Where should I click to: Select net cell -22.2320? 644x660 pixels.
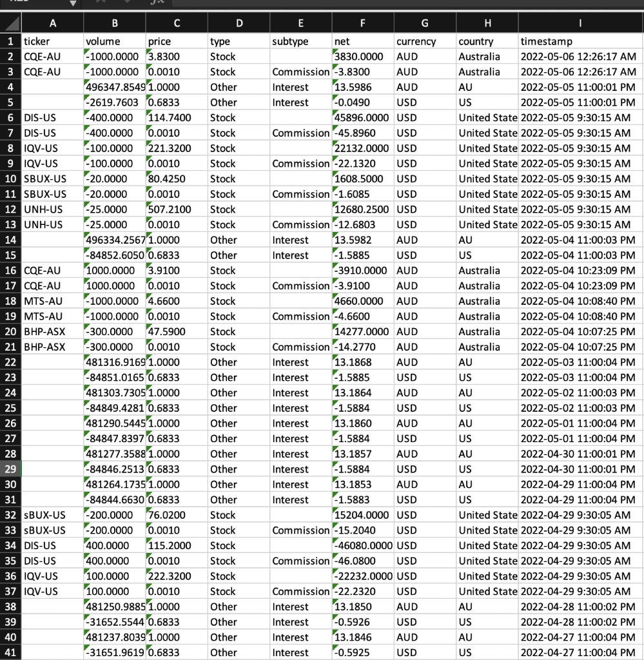(363, 592)
